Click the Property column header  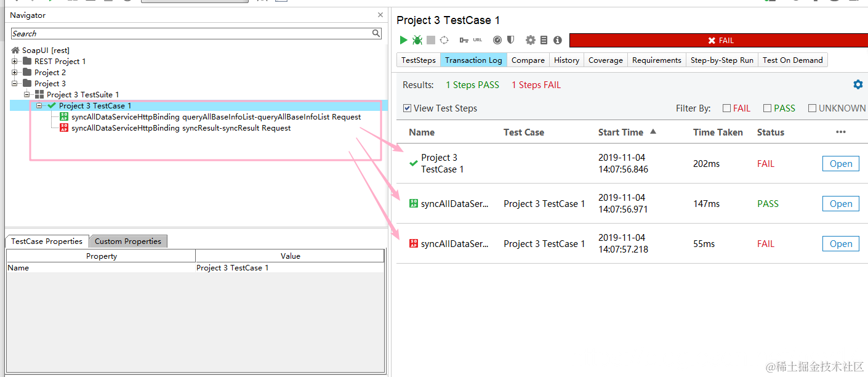101,256
